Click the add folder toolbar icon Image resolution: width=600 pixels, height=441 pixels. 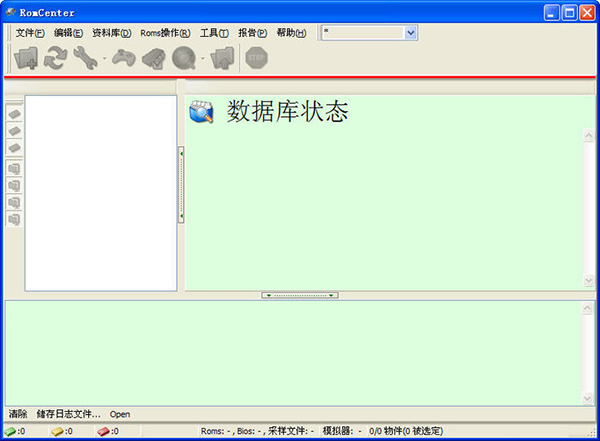[26, 58]
